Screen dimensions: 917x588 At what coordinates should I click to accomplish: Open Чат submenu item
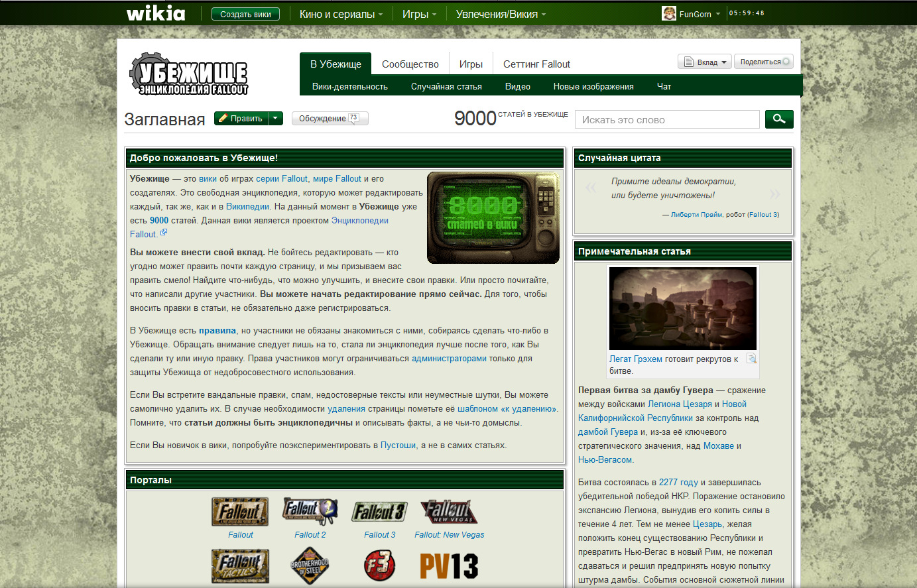point(664,86)
